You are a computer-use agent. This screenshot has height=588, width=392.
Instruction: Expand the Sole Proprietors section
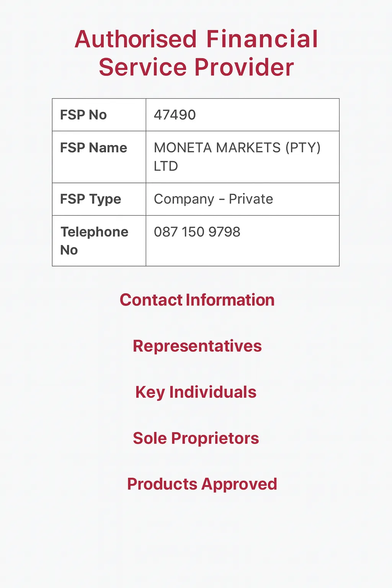[x=196, y=438]
